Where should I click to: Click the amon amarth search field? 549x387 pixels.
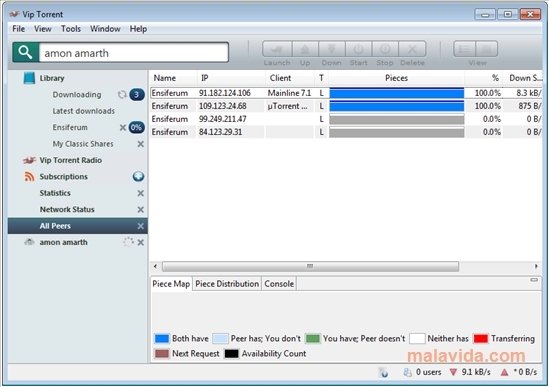pyautogui.click(x=134, y=53)
